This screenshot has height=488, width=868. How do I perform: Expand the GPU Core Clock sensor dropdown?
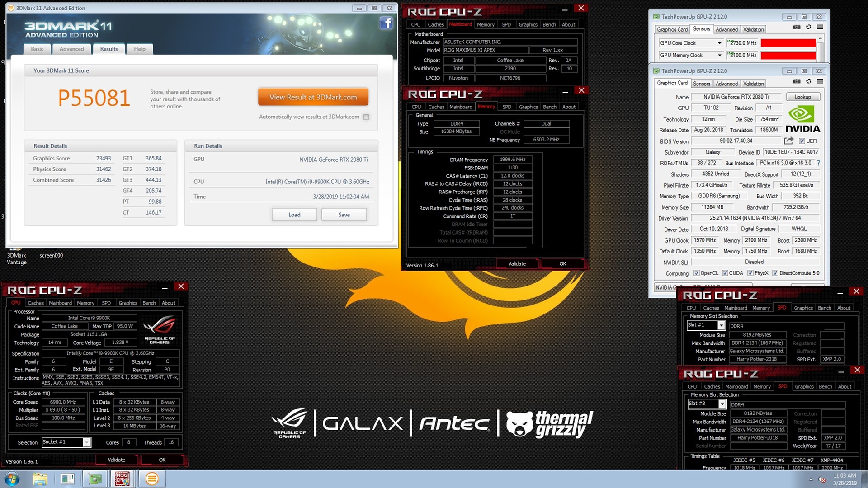[719, 43]
